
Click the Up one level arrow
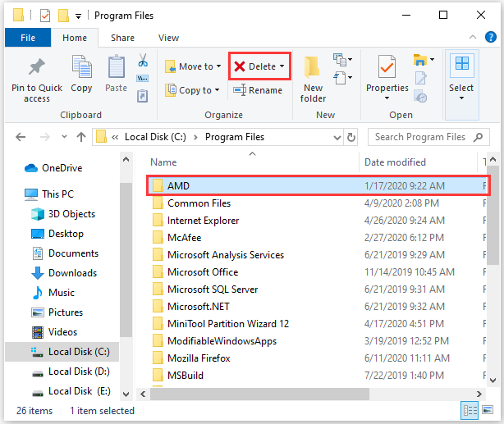81,137
